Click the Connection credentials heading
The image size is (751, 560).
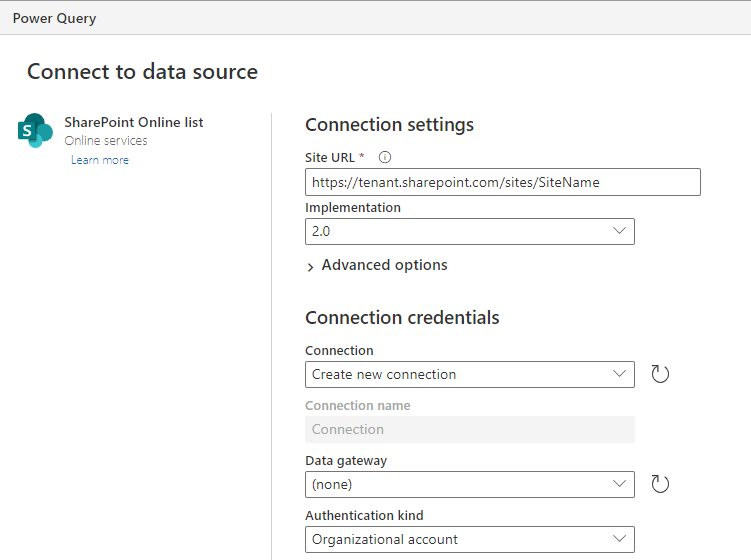(402, 318)
